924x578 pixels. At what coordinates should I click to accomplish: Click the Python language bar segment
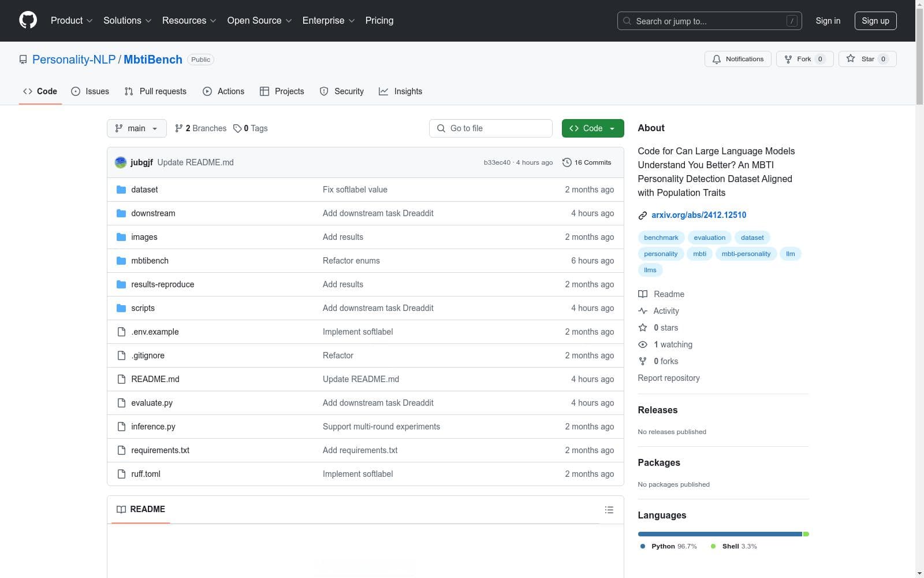[720, 534]
